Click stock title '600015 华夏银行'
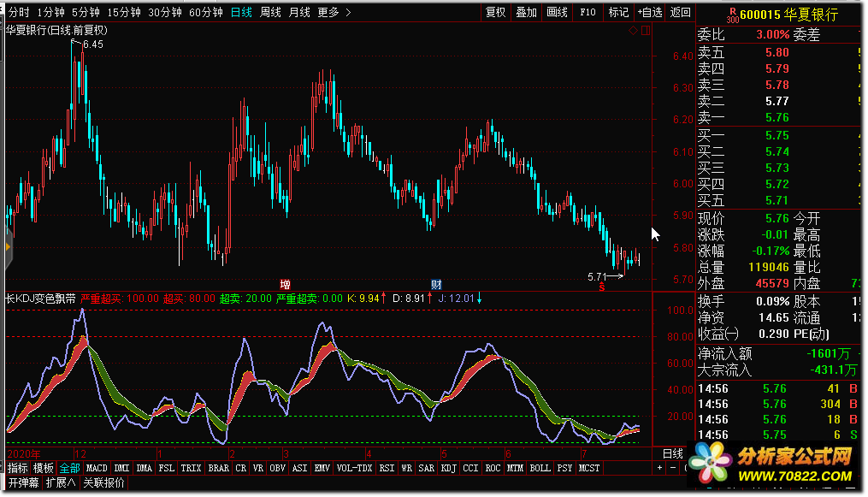868x497 pixels. 788,15
